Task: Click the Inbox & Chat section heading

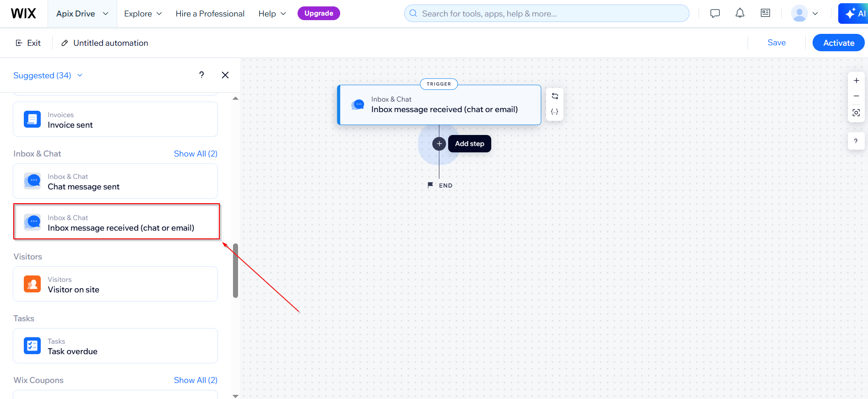Action: click(x=37, y=154)
